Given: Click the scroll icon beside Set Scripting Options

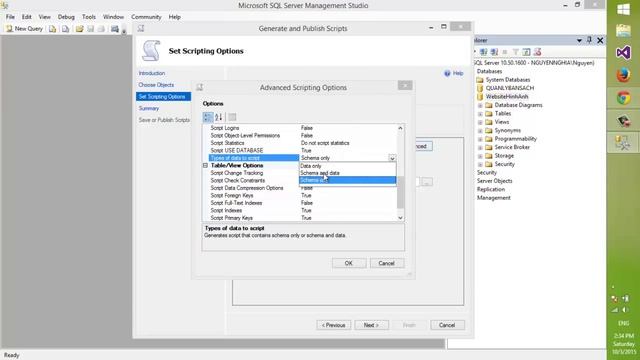Looking at the screenshot, I should coord(151,51).
